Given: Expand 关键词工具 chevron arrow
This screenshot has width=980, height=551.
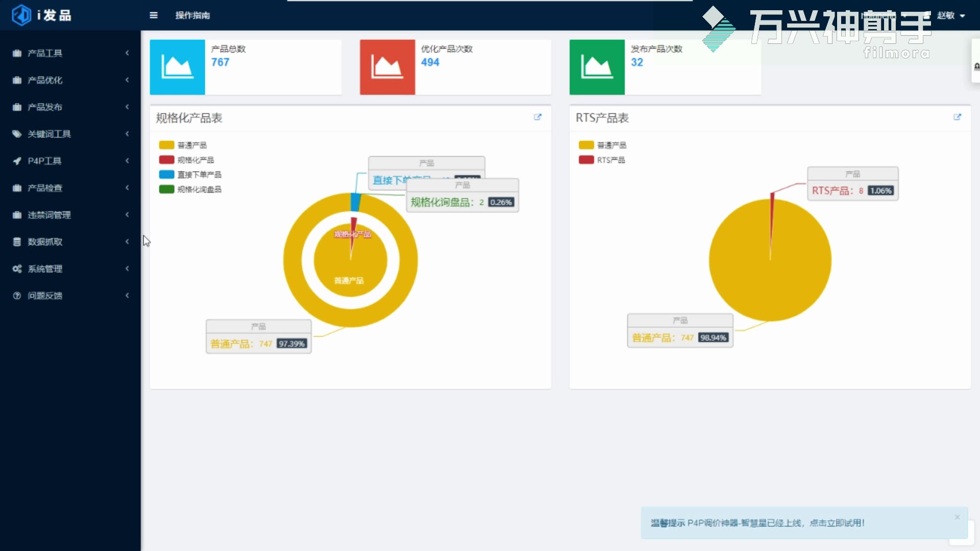Looking at the screenshot, I should [127, 134].
